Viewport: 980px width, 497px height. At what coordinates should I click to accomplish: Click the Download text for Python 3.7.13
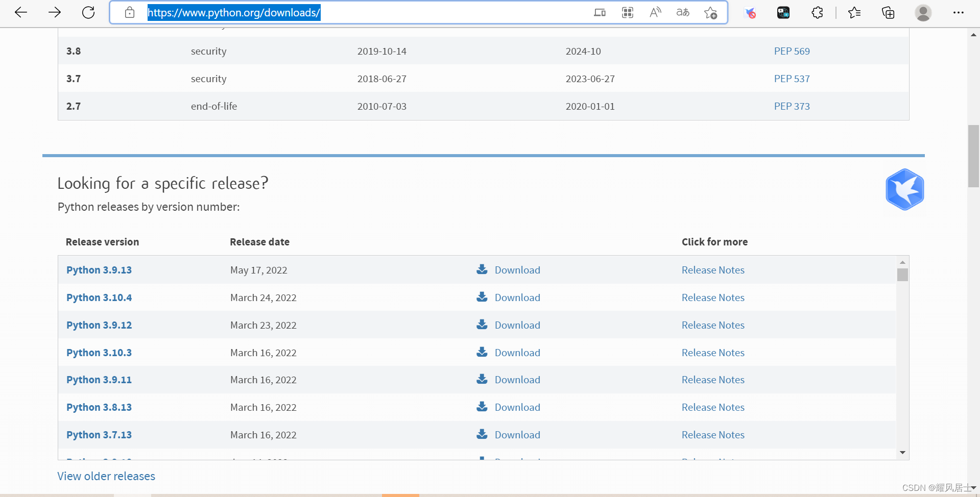tap(517, 435)
